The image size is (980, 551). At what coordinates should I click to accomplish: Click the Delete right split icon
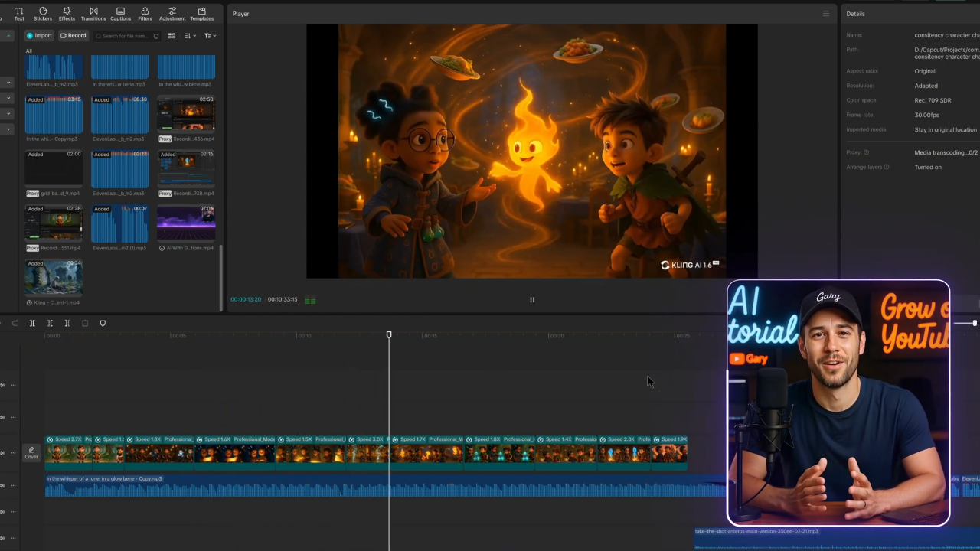pyautogui.click(x=67, y=324)
